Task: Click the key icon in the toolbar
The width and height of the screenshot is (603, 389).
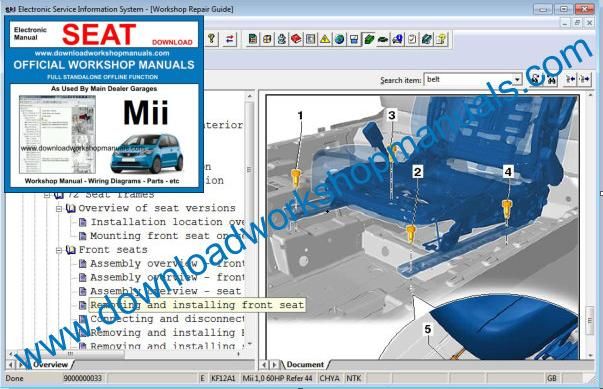Action: pos(211,39)
